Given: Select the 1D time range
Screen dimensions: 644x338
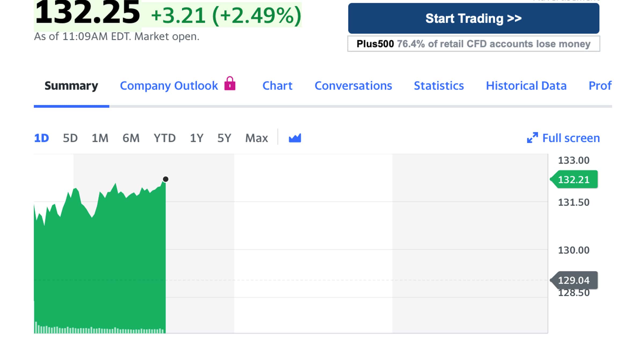Looking at the screenshot, I should click(41, 138).
